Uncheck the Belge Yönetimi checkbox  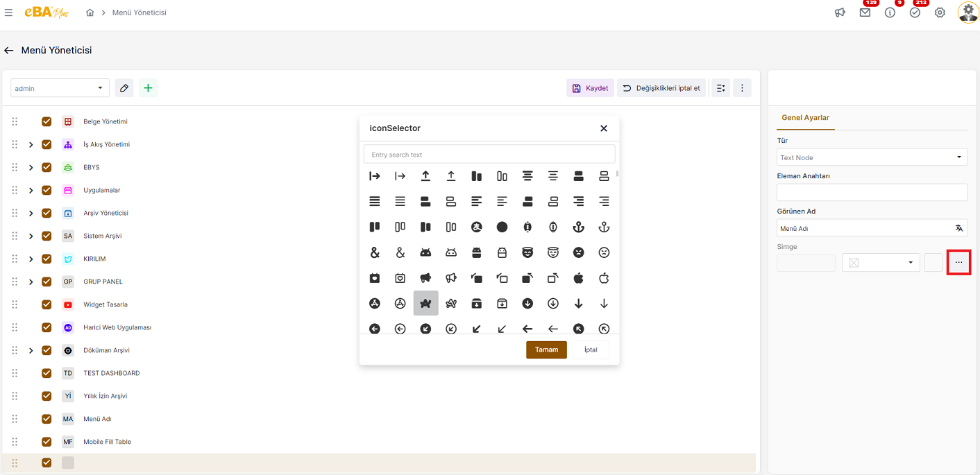click(47, 121)
